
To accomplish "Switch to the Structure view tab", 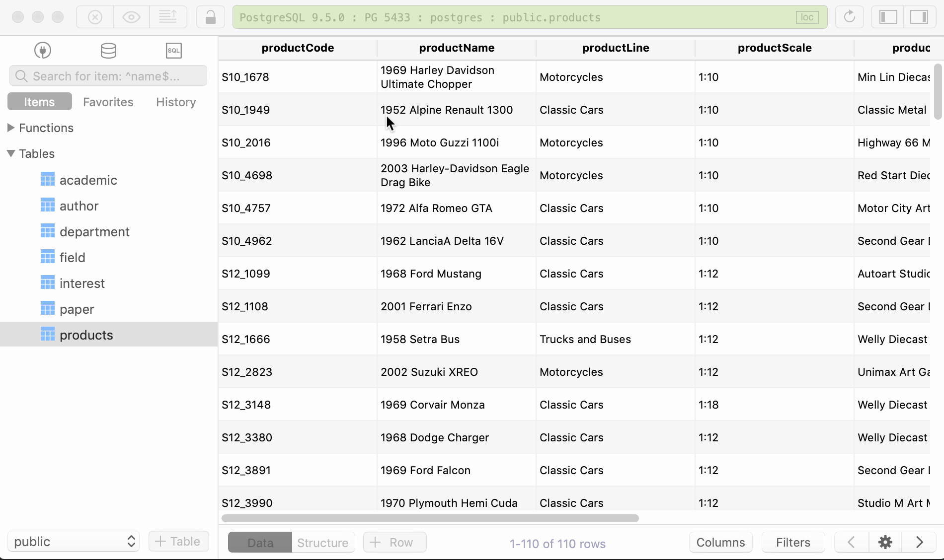I will click(323, 542).
